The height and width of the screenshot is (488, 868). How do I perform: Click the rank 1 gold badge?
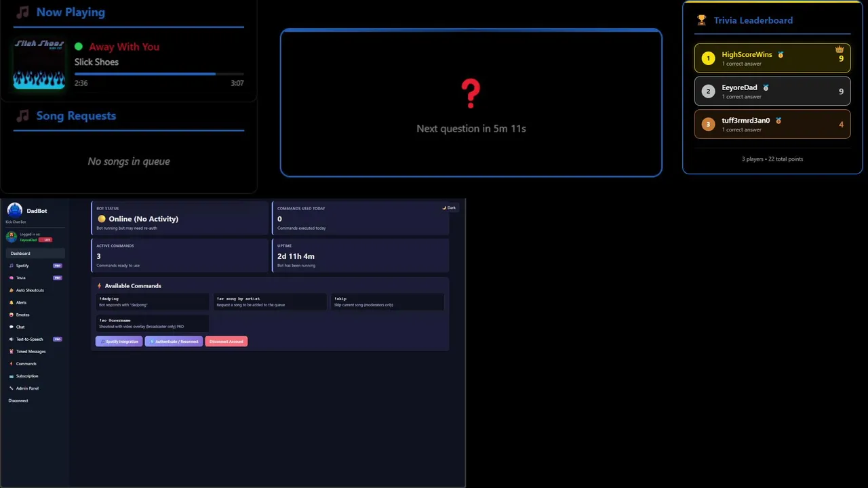(708, 58)
